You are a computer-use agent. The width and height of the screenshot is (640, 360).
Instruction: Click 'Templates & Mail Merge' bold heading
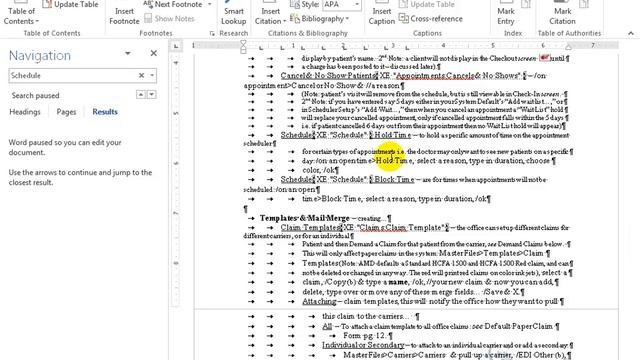[x=304, y=218]
